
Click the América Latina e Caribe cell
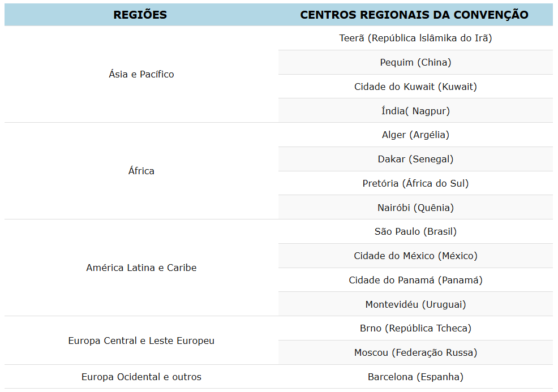click(141, 268)
